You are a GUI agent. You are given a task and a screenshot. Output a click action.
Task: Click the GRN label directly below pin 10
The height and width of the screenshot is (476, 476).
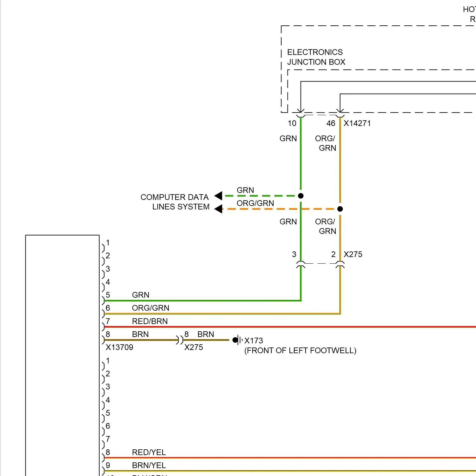coord(288,139)
